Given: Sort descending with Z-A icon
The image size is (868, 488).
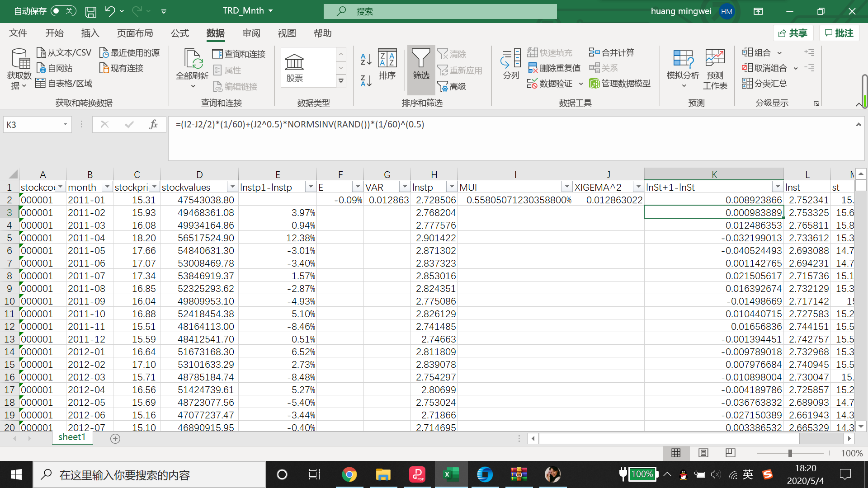Looking at the screenshot, I should click(x=366, y=81).
